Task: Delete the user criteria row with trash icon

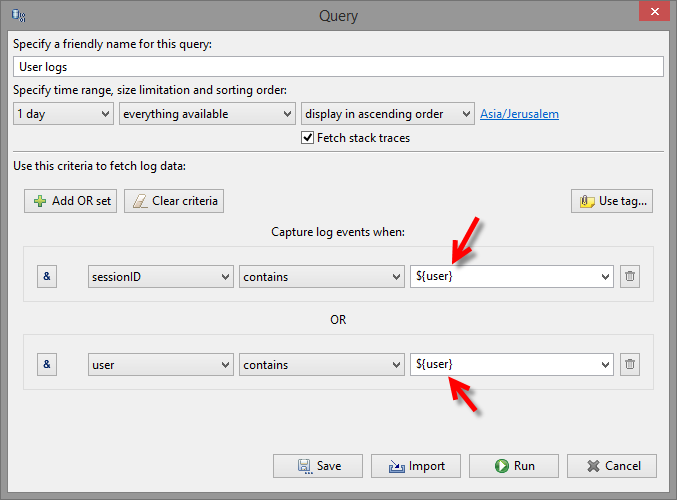Action: pos(630,364)
